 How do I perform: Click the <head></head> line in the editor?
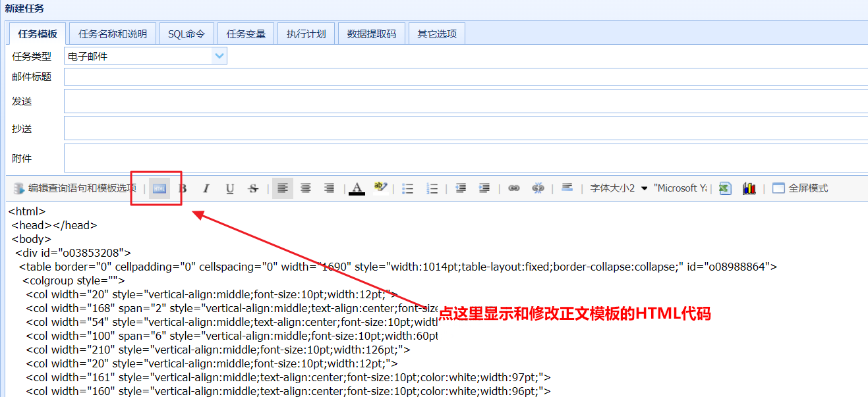click(x=55, y=225)
